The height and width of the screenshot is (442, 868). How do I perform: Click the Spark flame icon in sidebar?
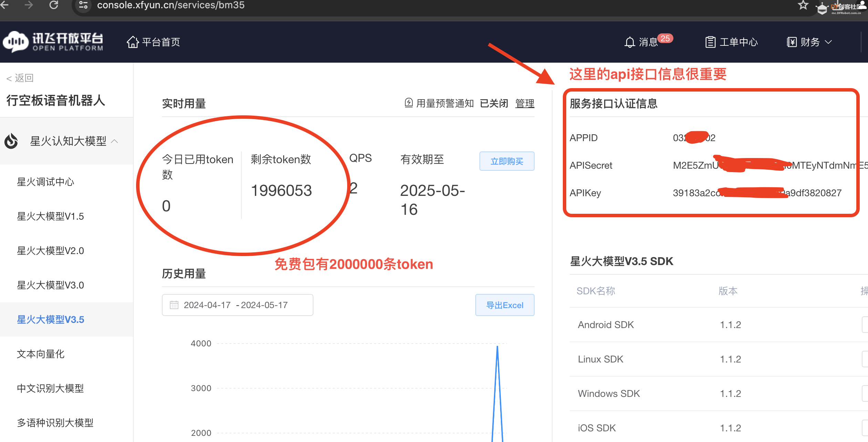click(11, 141)
